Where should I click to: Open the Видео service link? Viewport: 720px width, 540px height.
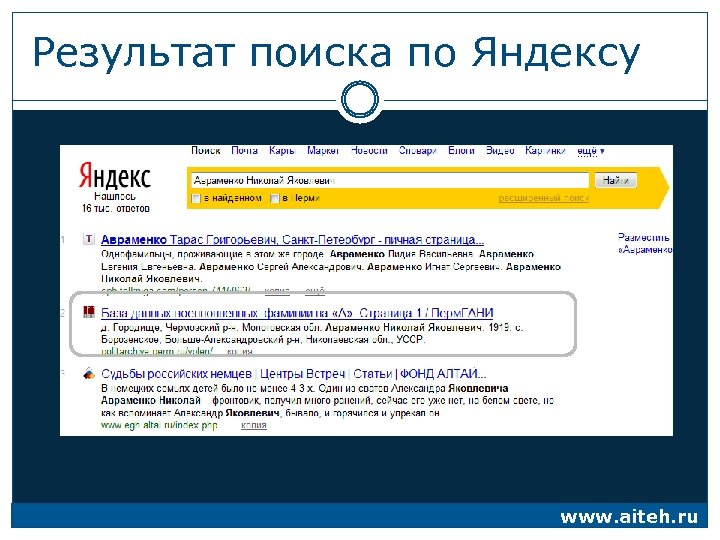click(x=500, y=151)
